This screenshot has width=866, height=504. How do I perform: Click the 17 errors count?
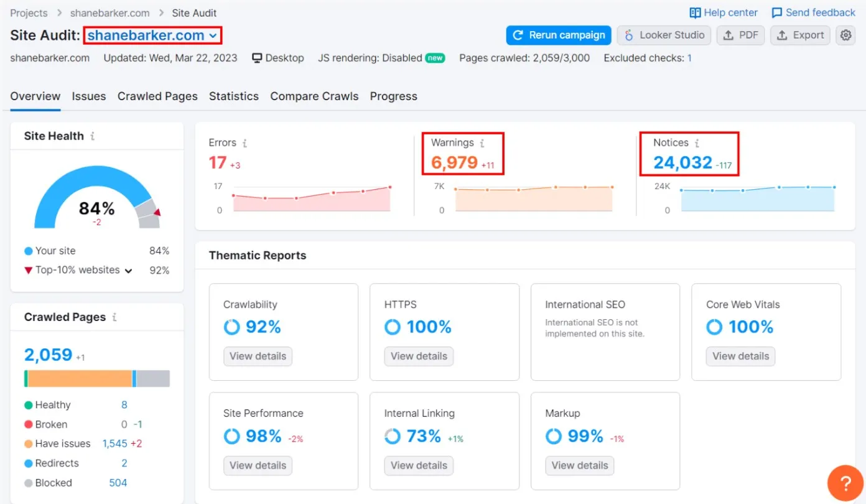[218, 163]
